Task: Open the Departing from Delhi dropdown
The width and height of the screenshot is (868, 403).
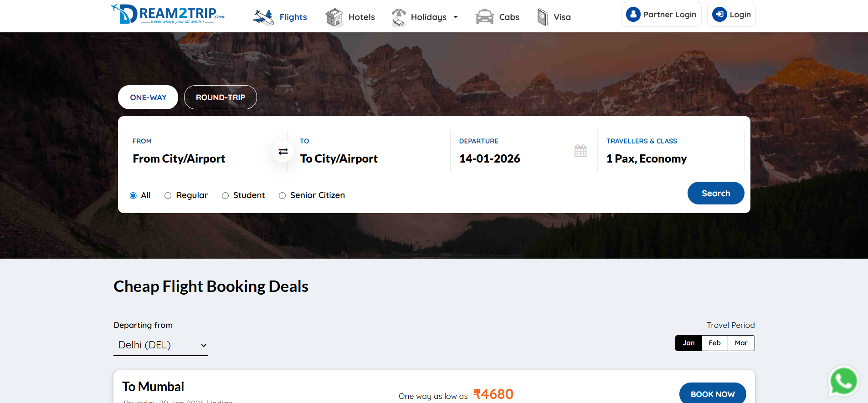Action: 161,345
